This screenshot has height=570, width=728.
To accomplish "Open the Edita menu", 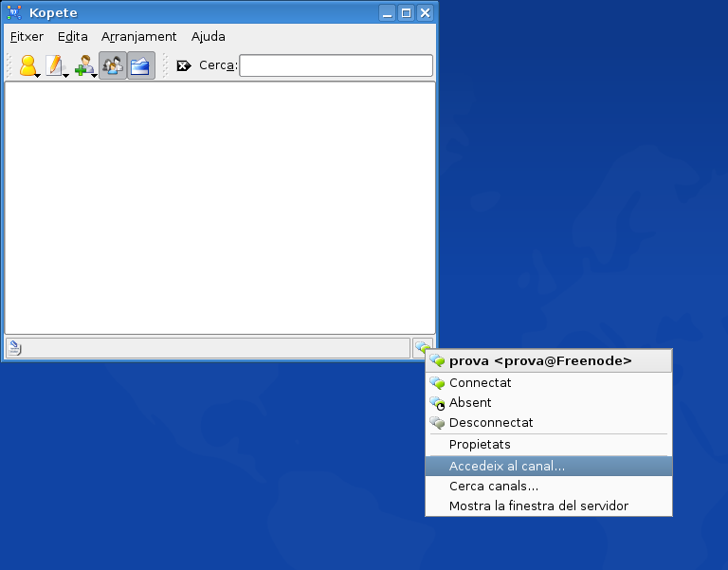I will coord(72,37).
